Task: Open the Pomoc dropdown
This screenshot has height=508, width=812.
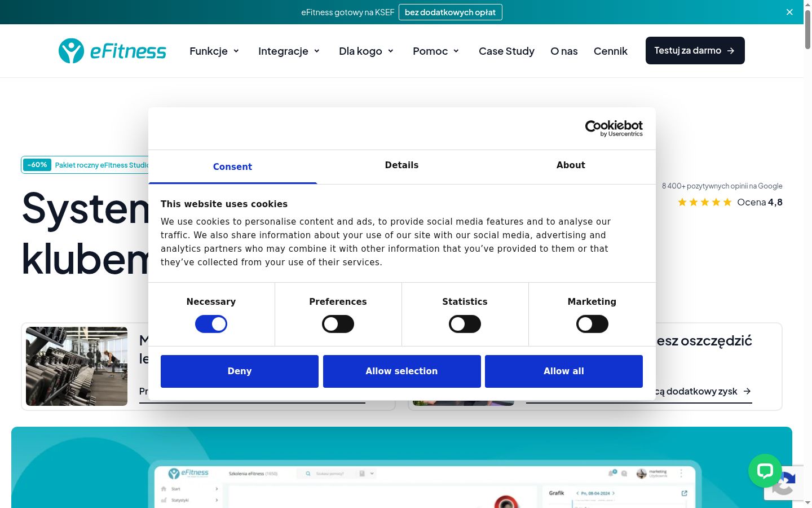Action: coord(436,51)
